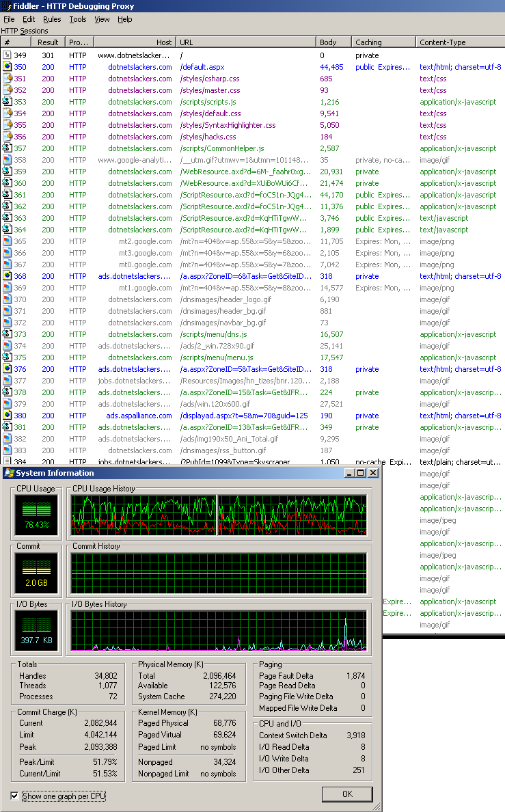Select the image icon for session 365
The width and height of the screenshot is (505, 812).
click(7, 241)
